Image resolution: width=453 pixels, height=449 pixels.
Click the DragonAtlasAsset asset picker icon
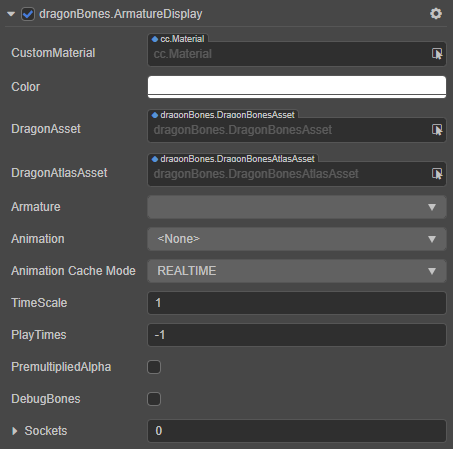coord(437,174)
